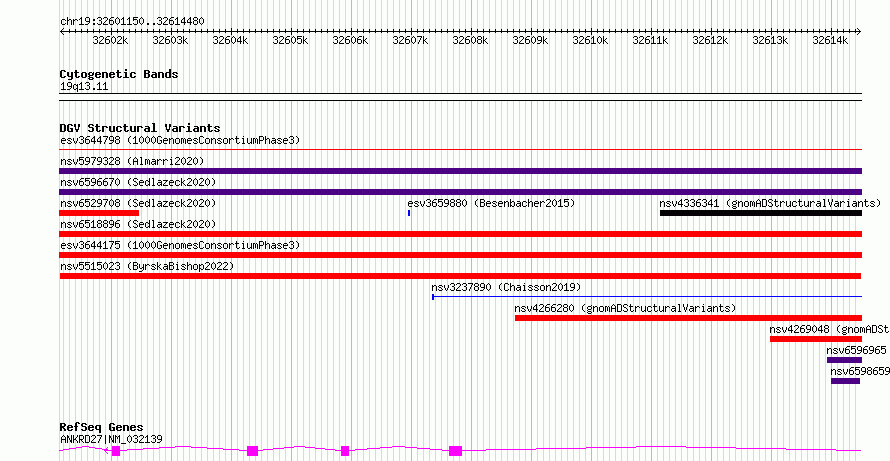Click the 32610k ruler position

click(591, 40)
